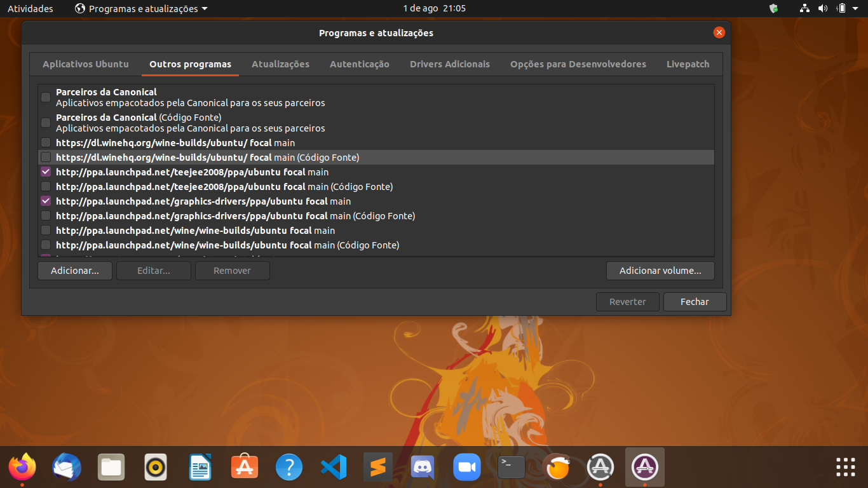The height and width of the screenshot is (488, 868).
Task: Launch Thunderbird mail from the dock
Action: (x=67, y=468)
